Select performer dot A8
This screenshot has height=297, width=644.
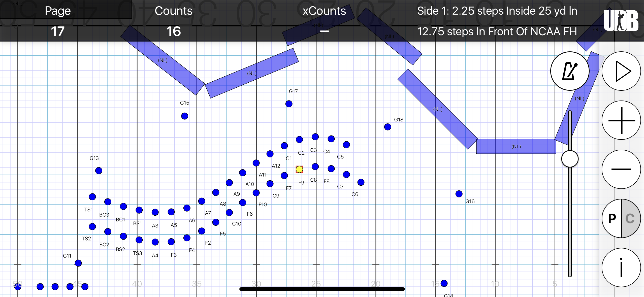click(216, 192)
